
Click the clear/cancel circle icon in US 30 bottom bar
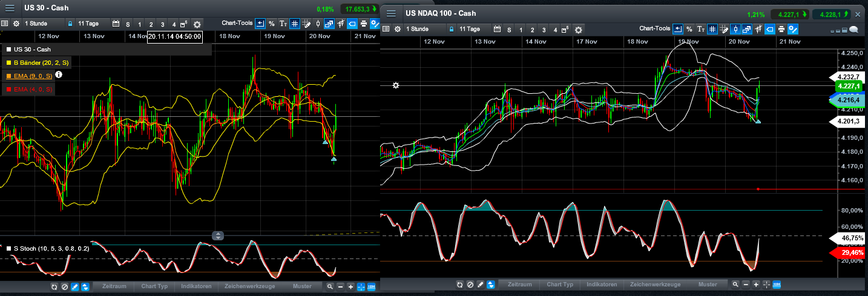click(x=64, y=286)
